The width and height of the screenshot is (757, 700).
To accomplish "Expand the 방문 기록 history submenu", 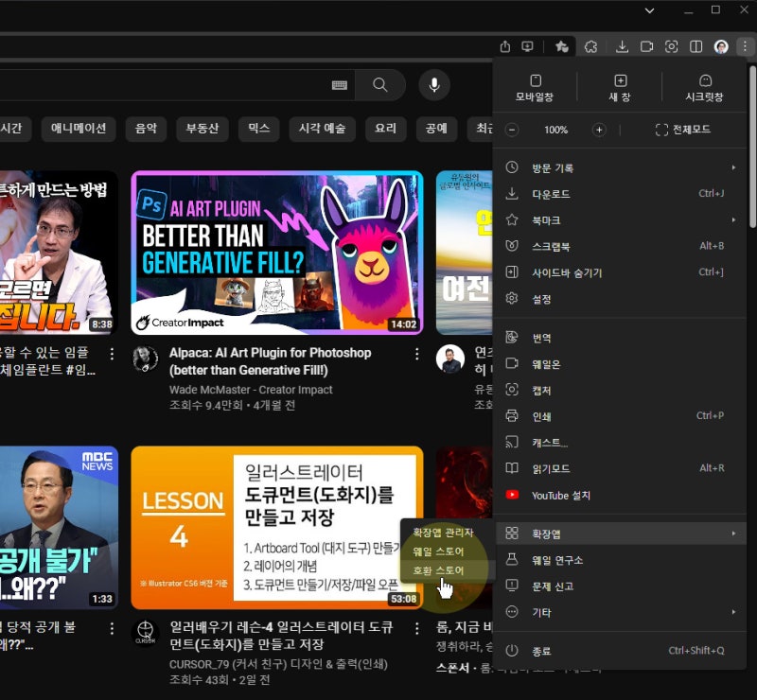I will [x=620, y=167].
